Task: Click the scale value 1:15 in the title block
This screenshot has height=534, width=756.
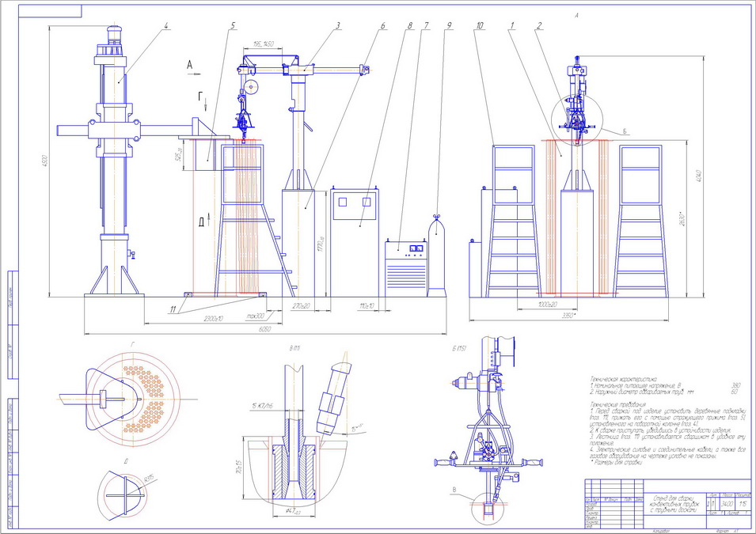Action: (743, 504)
